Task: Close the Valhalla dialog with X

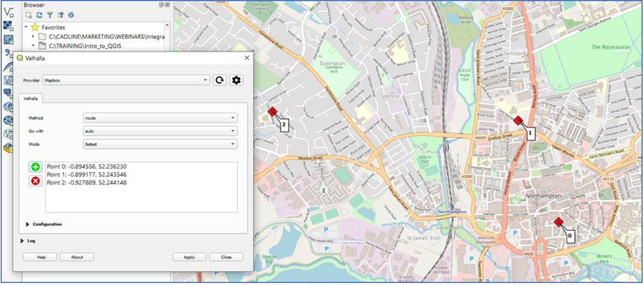Action: 247,58
